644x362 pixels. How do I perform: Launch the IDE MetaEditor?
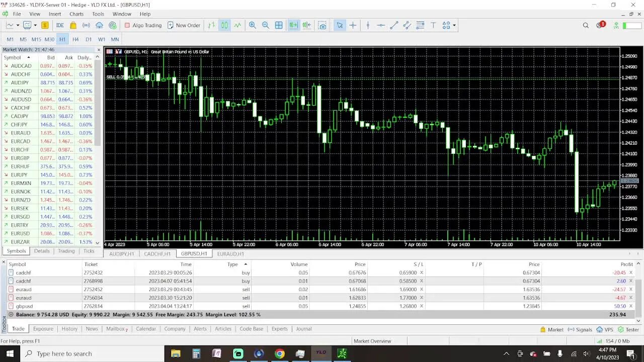[60, 25]
